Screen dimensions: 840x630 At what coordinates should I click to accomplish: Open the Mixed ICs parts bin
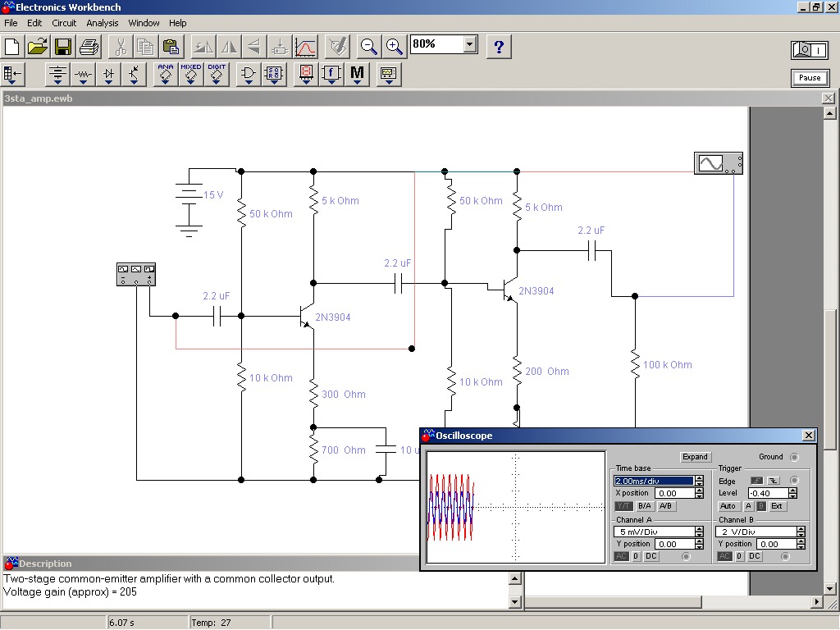coord(190,75)
